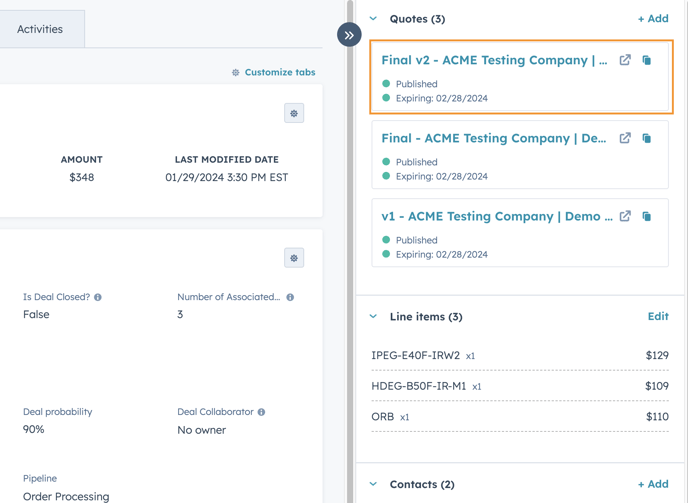
Task: Copy the Final v2 quote link icon
Action: click(647, 60)
